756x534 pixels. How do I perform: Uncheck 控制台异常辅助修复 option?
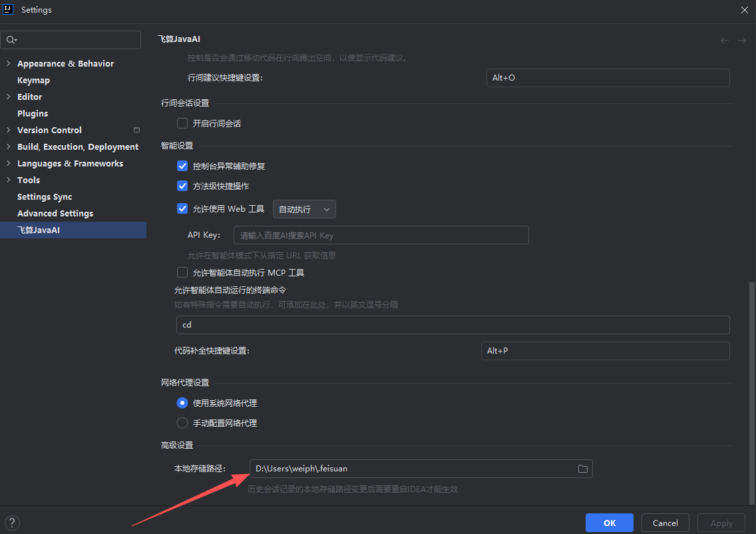[x=182, y=166]
